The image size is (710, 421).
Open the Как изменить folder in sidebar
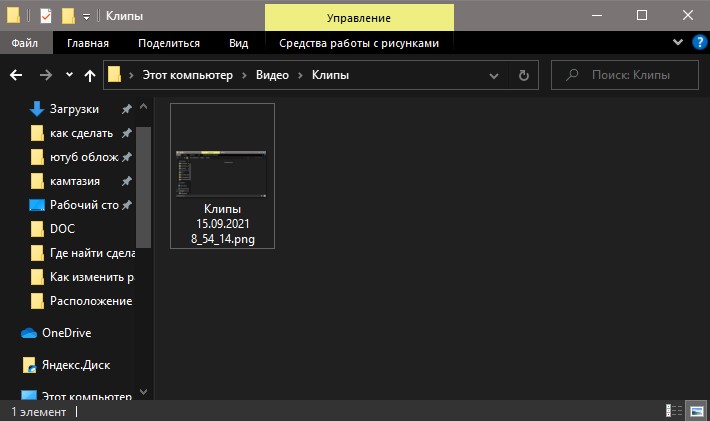(91, 277)
